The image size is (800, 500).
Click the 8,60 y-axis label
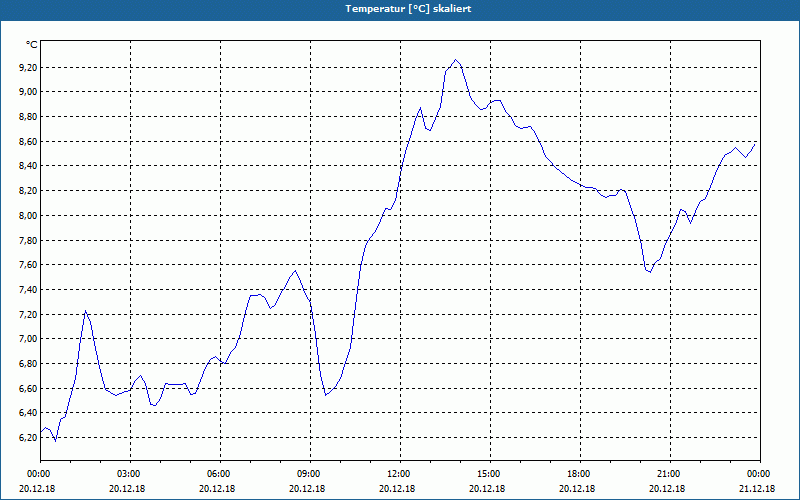tap(29, 141)
